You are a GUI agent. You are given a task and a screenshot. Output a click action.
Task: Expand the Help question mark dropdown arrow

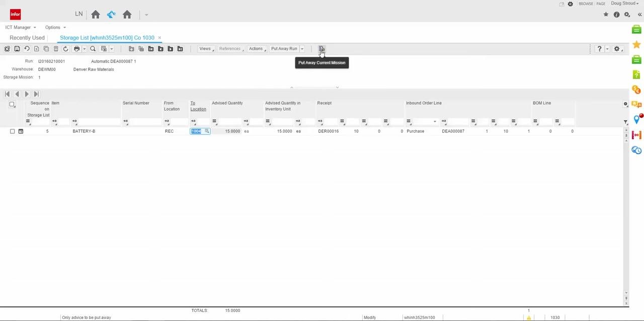coord(607,49)
